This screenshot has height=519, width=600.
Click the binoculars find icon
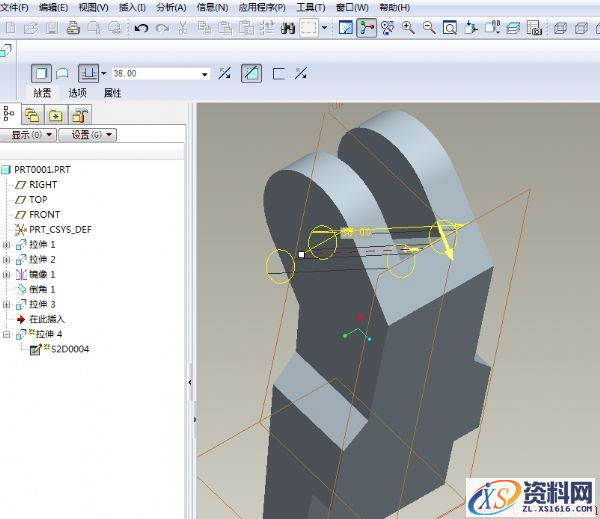(x=290, y=28)
